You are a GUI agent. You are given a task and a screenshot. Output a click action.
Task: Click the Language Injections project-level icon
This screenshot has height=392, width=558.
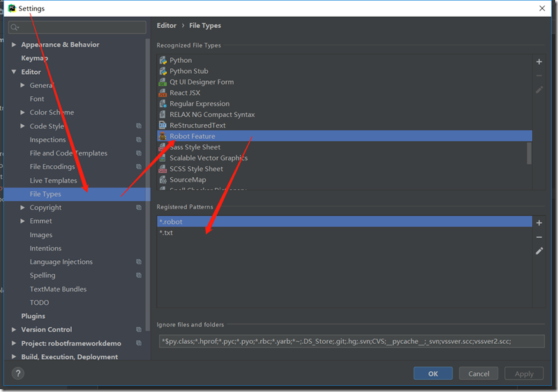click(139, 262)
